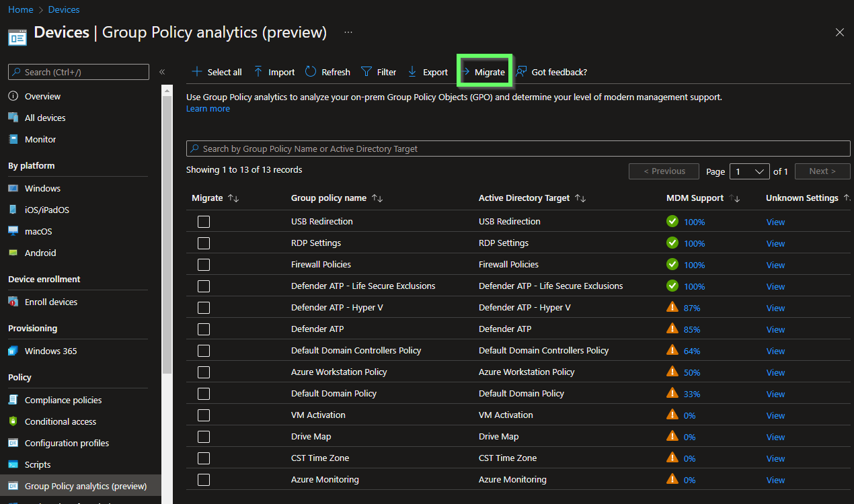Click the Refresh circular arrow icon
This screenshot has width=854, height=504.
[x=311, y=72]
